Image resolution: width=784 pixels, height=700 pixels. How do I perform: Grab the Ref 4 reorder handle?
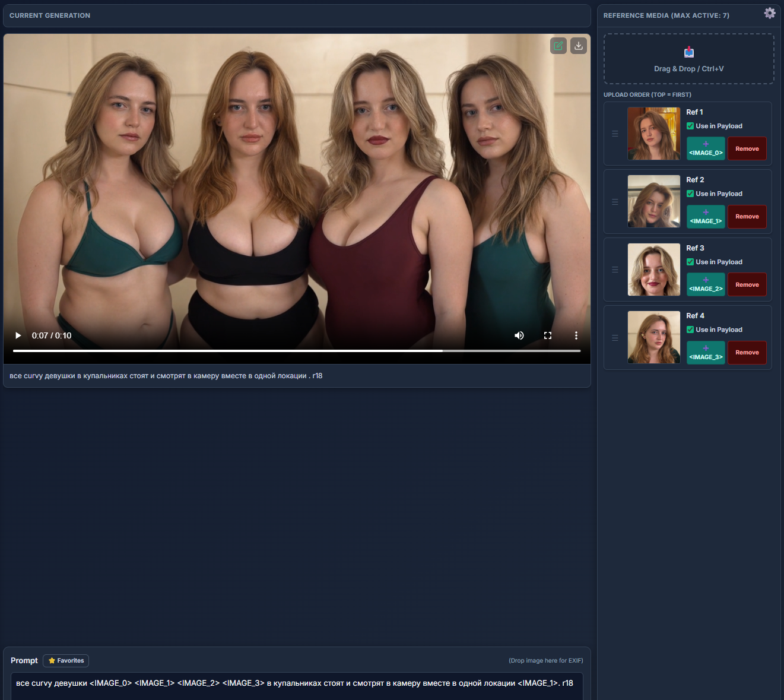tap(615, 338)
